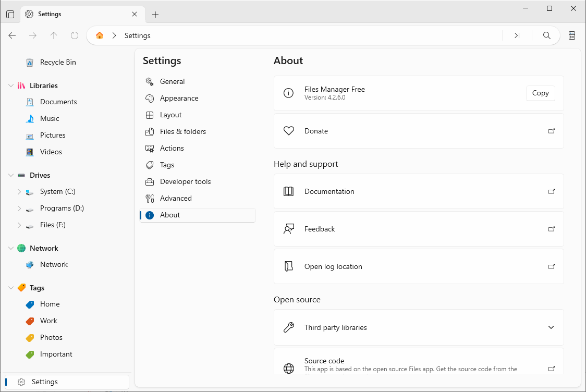Open Donate external link arrow
Screen dimensions: 586x392
pos(552,131)
